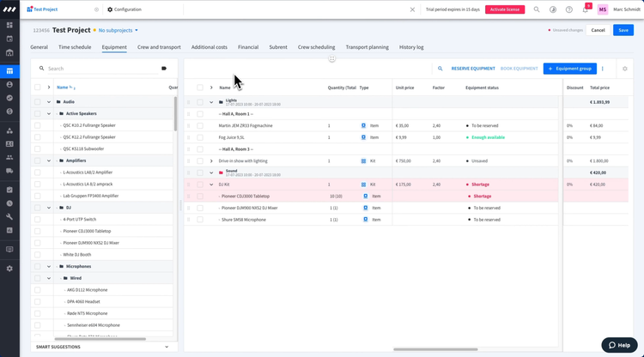
Task: Open the three-dot menu beside Equipment group
Action: 603,69
